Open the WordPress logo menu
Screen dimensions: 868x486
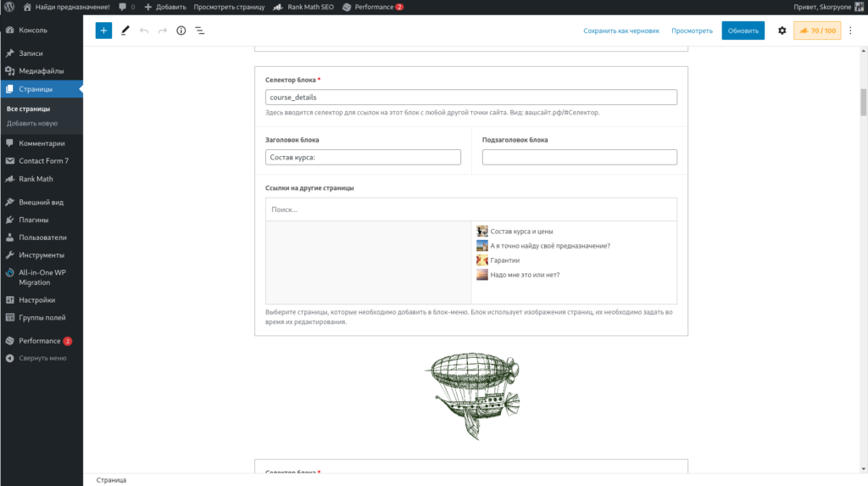(9, 7)
